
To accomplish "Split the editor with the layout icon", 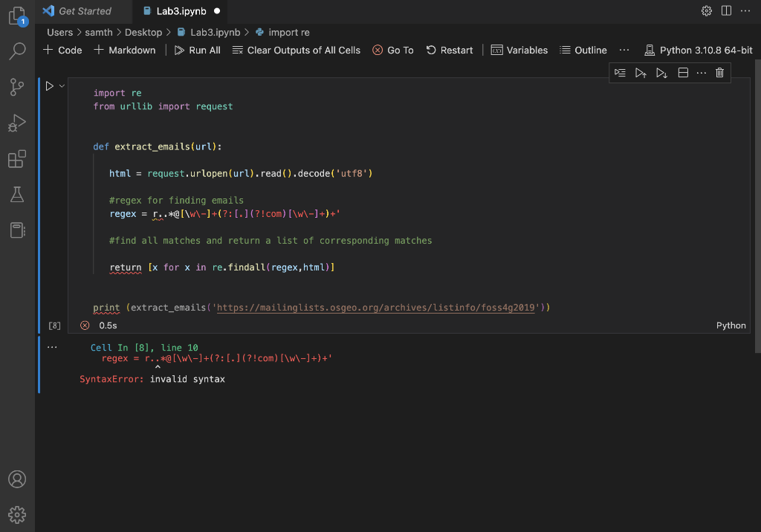I will coord(726,10).
